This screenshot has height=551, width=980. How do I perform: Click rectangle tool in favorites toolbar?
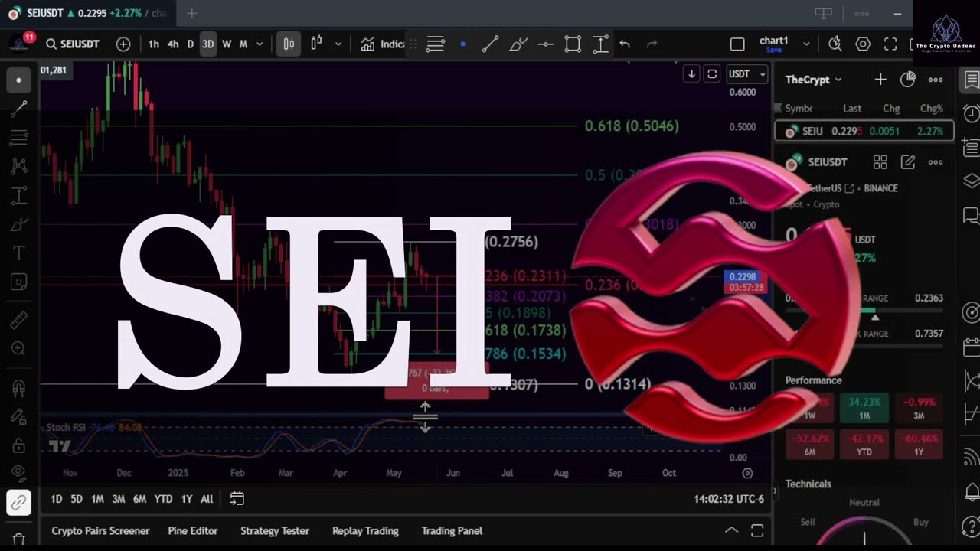[x=573, y=44]
